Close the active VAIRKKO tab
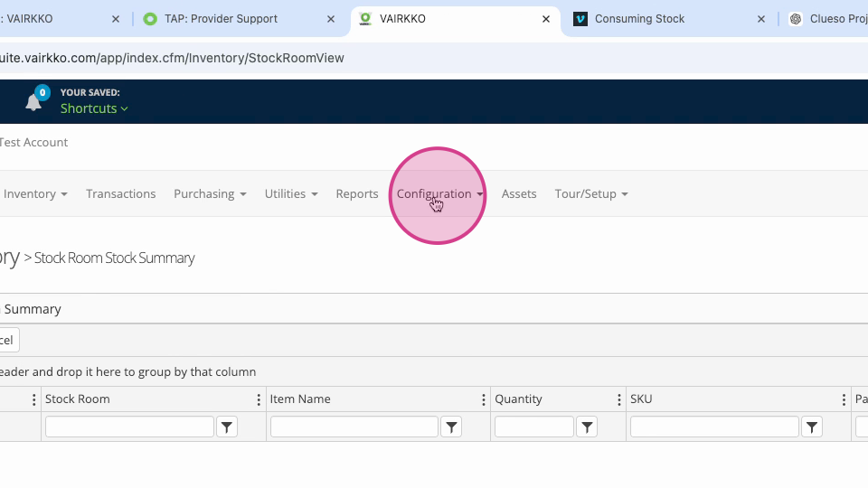 click(x=546, y=19)
